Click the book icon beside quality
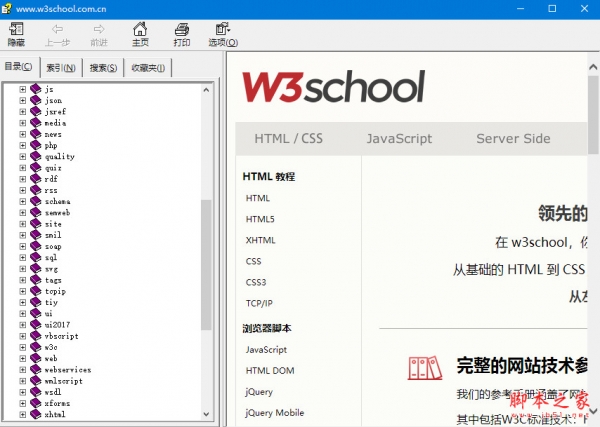This screenshot has height=427, width=600. pyautogui.click(x=36, y=156)
